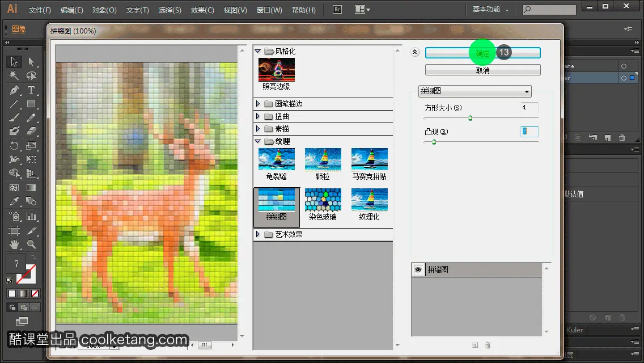The image size is (644, 363).
Task: Confirm with the 确定 button
Action: (482, 53)
